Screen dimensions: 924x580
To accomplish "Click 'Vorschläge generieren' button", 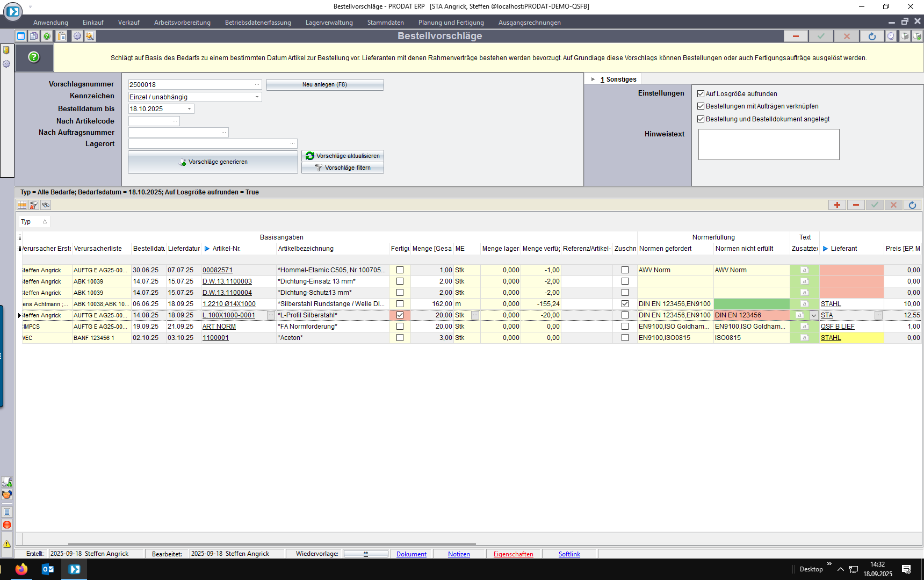I will (x=213, y=162).
